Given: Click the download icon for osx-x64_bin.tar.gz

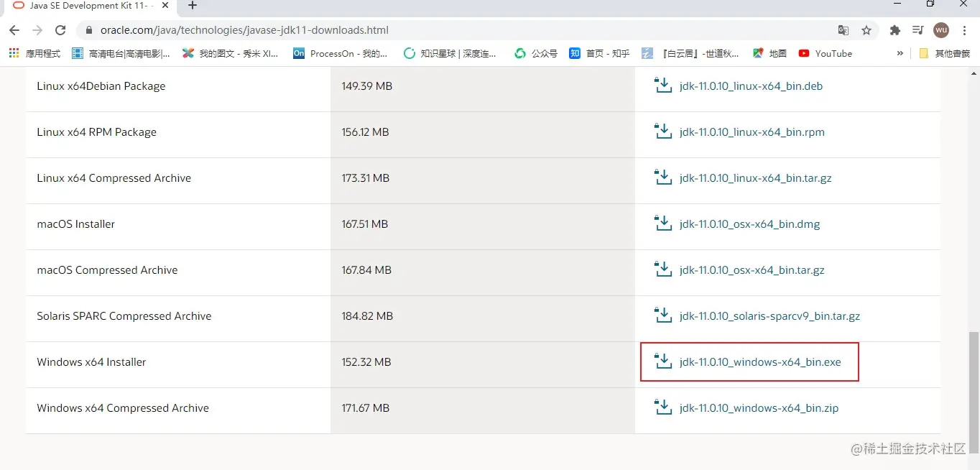Looking at the screenshot, I should click(662, 269).
